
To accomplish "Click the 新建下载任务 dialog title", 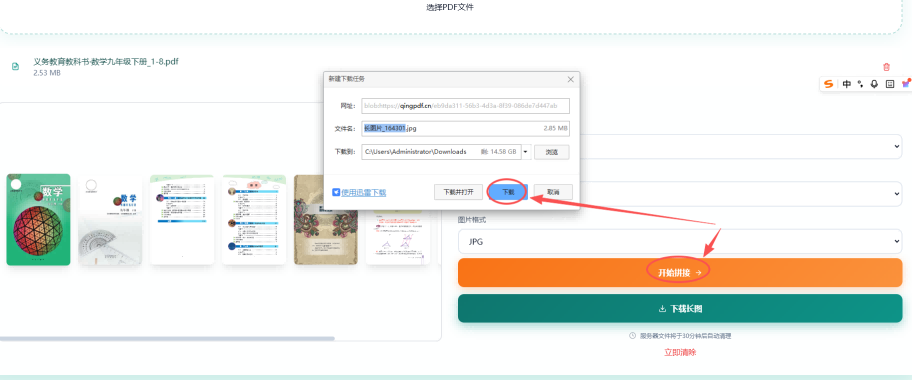I will (347, 79).
